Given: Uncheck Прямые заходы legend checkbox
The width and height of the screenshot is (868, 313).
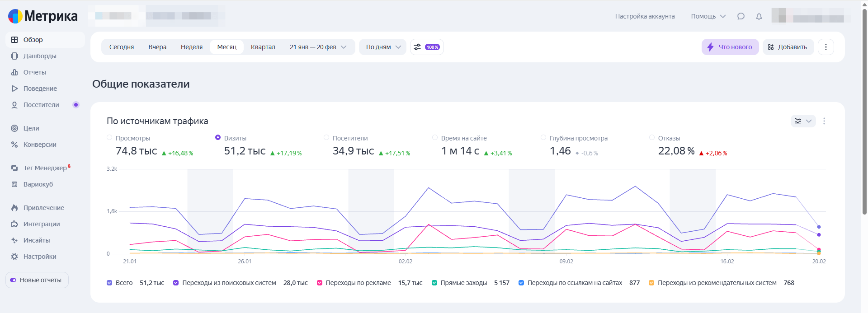Looking at the screenshot, I should [x=434, y=283].
